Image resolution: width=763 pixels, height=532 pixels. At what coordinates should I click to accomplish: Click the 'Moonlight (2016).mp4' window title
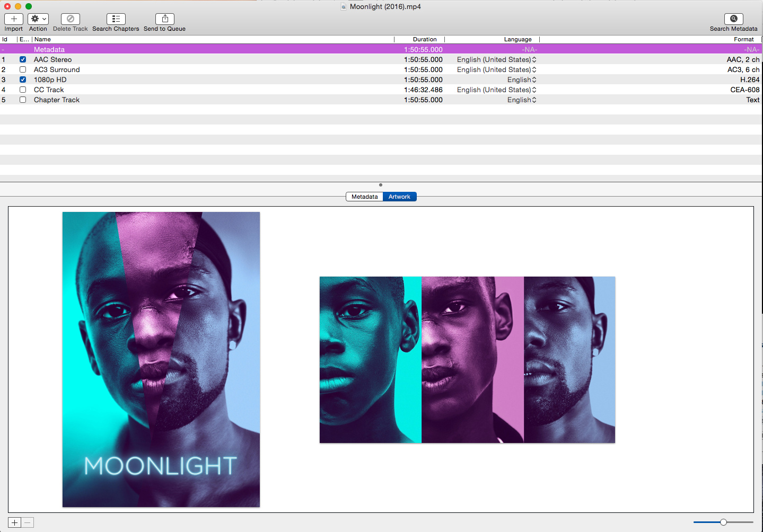click(385, 7)
